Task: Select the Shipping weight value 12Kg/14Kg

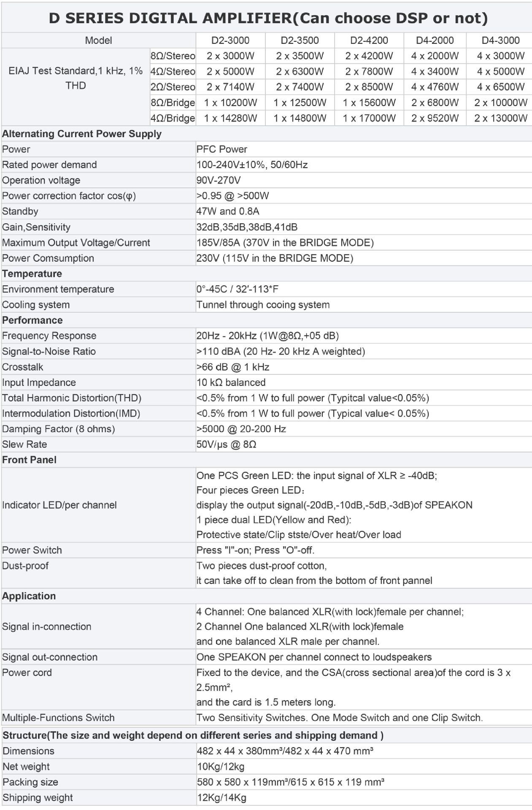Action: click(x=221, y=798)
